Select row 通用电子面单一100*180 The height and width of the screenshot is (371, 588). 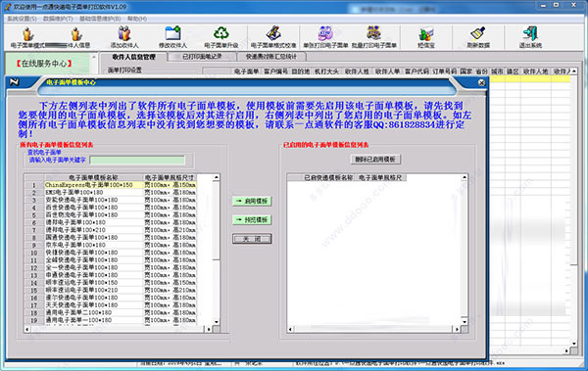click(x=110, y=320)
